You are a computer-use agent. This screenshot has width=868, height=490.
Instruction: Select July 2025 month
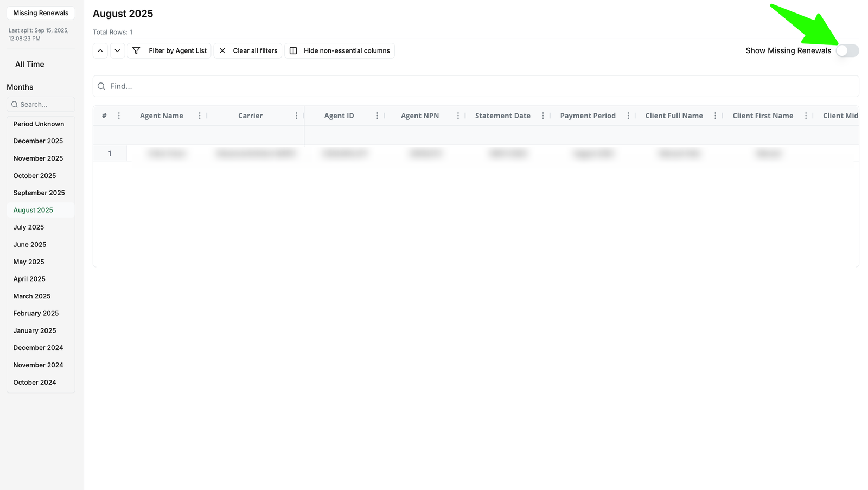click(41, 227)
